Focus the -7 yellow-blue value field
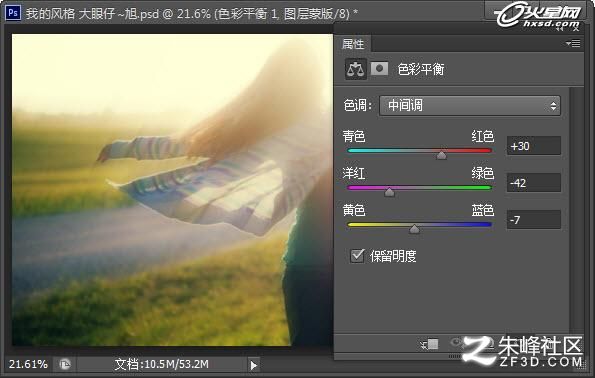The image size is (595, 378). tap(534, 220)
